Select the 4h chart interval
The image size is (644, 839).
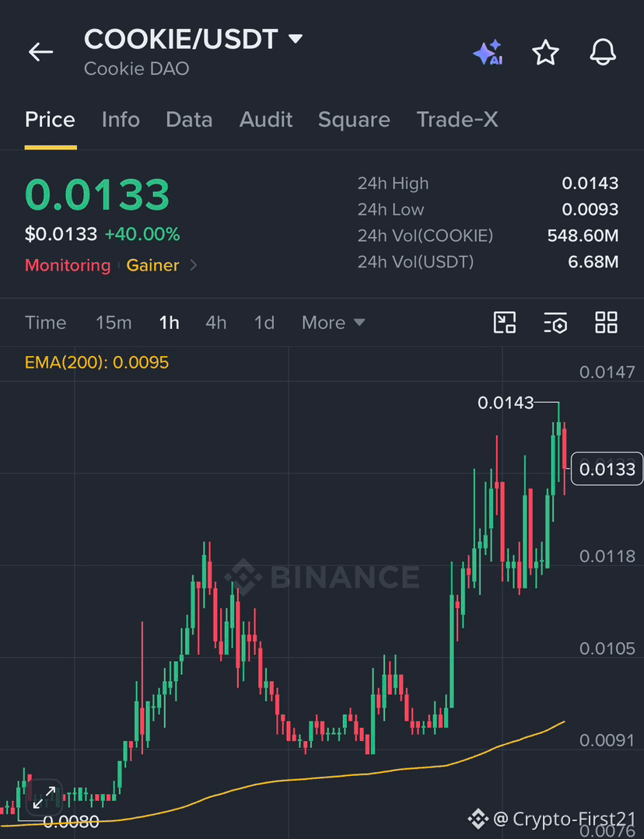pyautogui.click(x=215, y=323)
